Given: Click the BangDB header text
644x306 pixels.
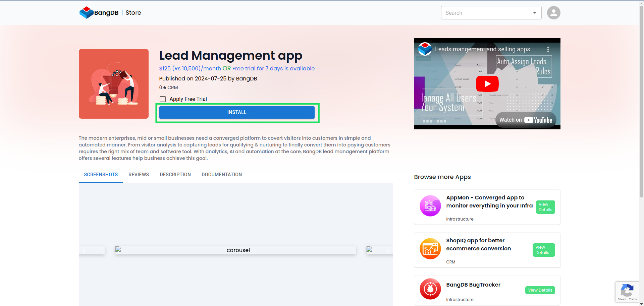Looking at the screenshot, I should click(106, 13).
